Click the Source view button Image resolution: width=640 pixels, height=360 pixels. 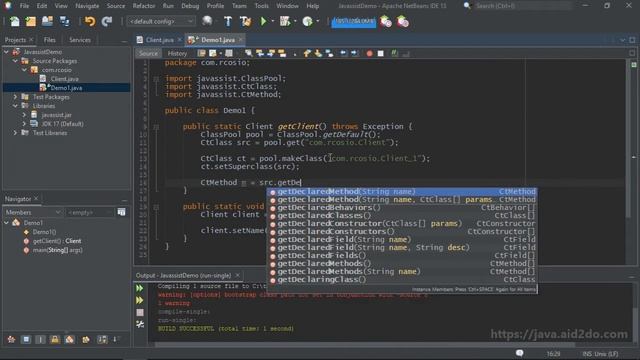[x=148, y=53]
